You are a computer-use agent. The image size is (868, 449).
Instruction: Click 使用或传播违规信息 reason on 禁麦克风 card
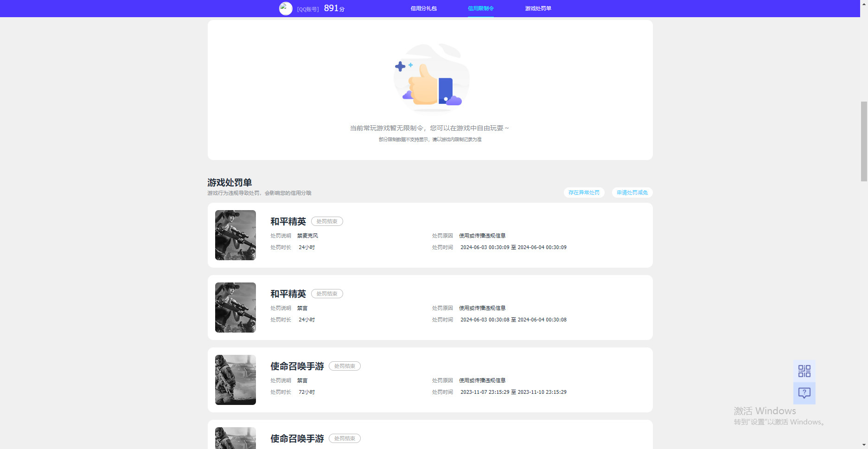click(x=482, y=236)
